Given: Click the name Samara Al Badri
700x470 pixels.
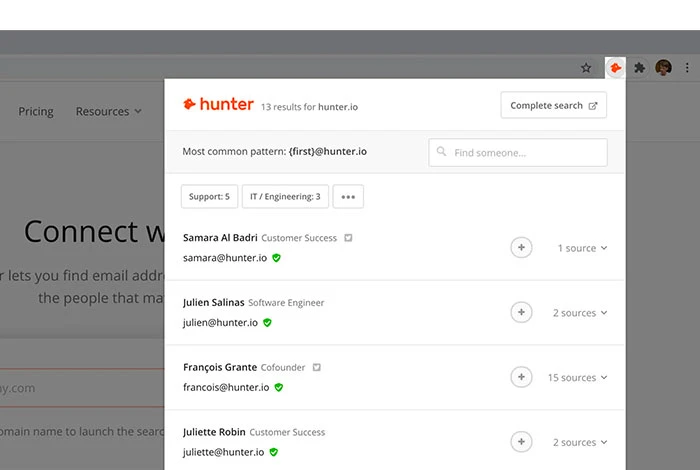Looking at the screenshot, I should coord(220,237).
